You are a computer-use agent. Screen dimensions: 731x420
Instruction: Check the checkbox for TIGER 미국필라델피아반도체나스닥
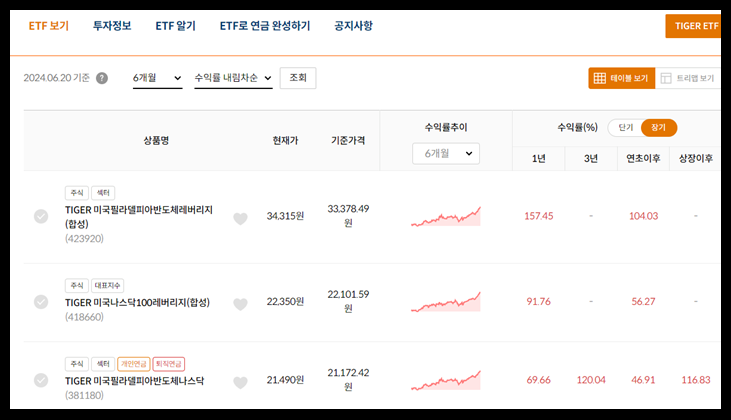[41, 380]
